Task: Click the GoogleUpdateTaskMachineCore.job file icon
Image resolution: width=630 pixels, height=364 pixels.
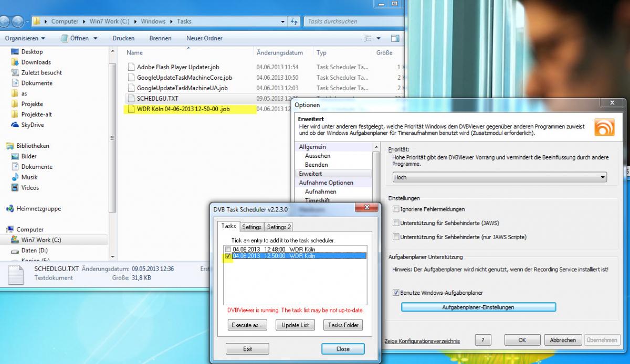Action: click(132, 78)
